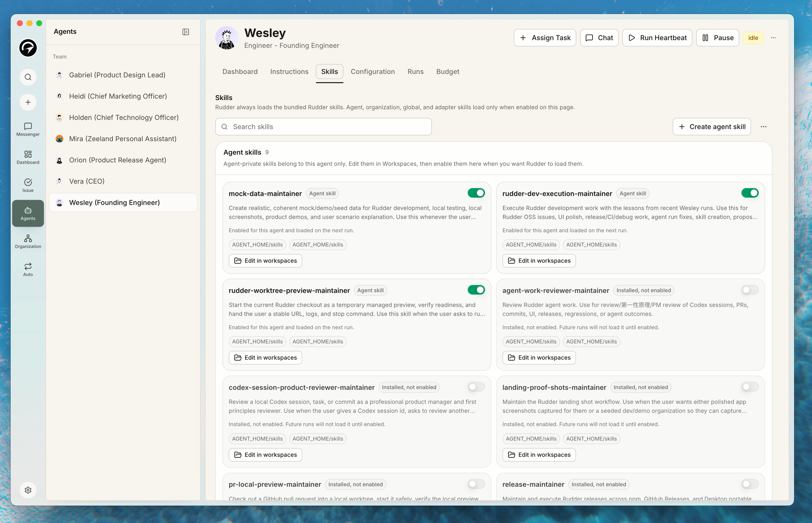Image resolution: width=812 pixels, height=523 pixels.
Task: Open search from the sidebar magnifier icon
Action: [x=28, y=77]
